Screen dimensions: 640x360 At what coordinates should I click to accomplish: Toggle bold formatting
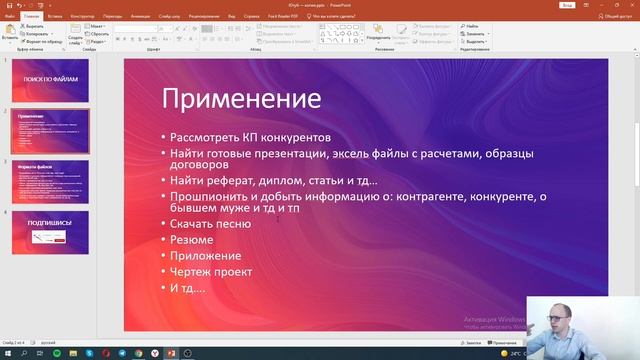coord(118,39)
